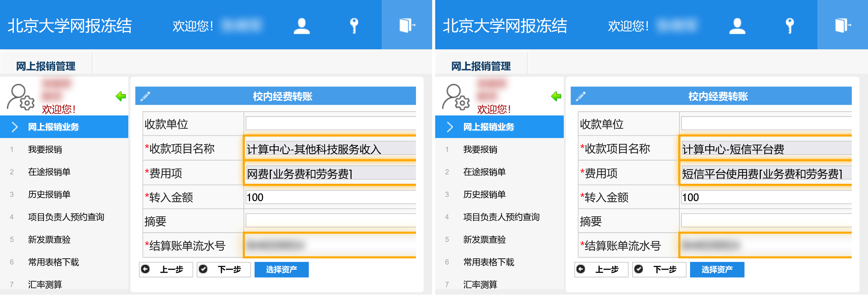Click the key password icon in right header

coord(789,26)
